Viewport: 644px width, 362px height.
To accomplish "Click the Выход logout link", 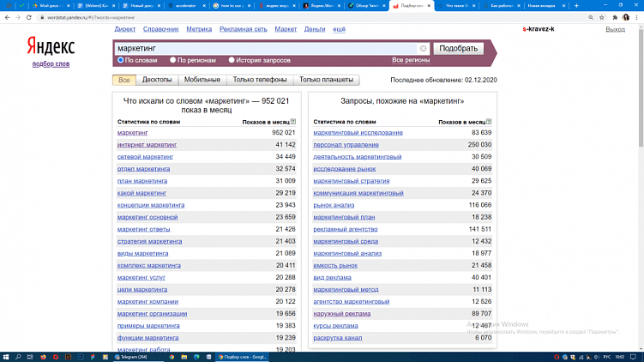I will point(615,29).
